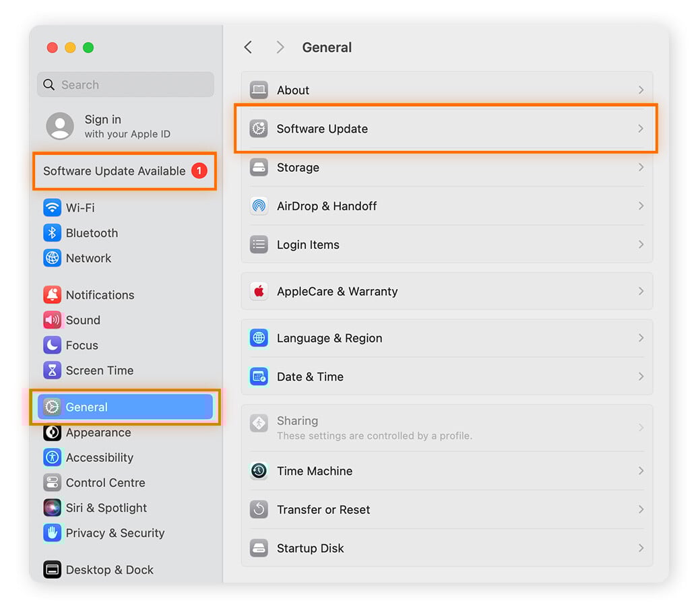Click the Wi-Fi icon in sidebar

[52, 207]
